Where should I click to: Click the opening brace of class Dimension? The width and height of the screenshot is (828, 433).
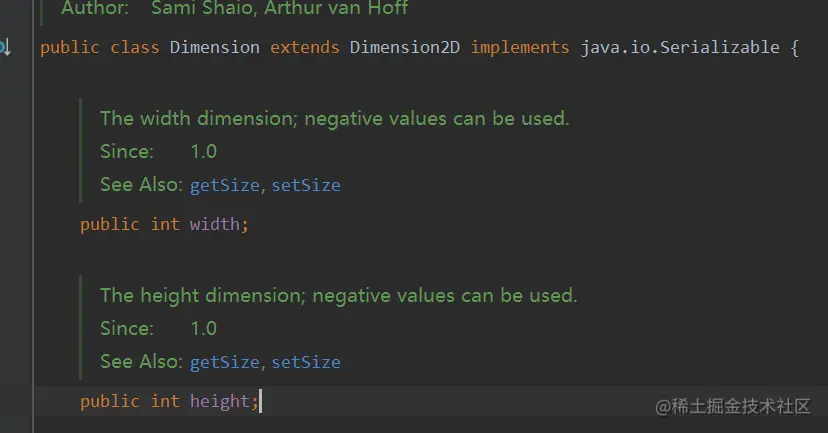[x=794, y=48]
